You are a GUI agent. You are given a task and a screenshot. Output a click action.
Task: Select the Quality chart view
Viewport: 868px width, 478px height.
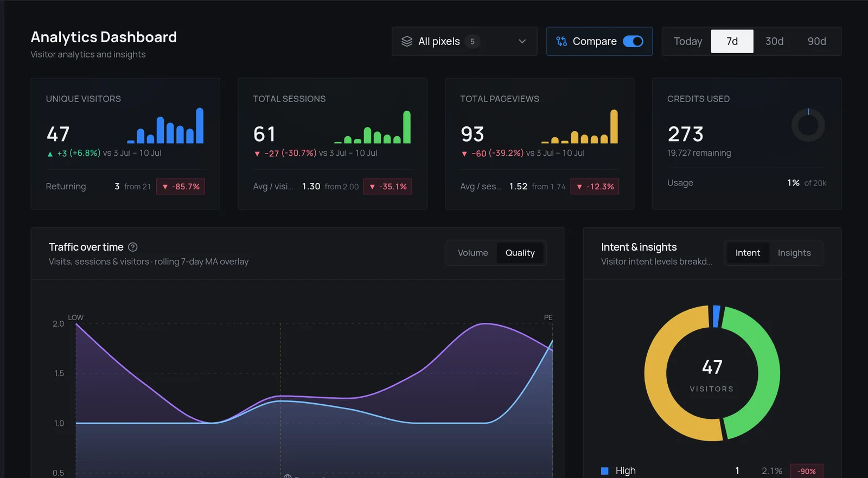click(x=520, y=253)
